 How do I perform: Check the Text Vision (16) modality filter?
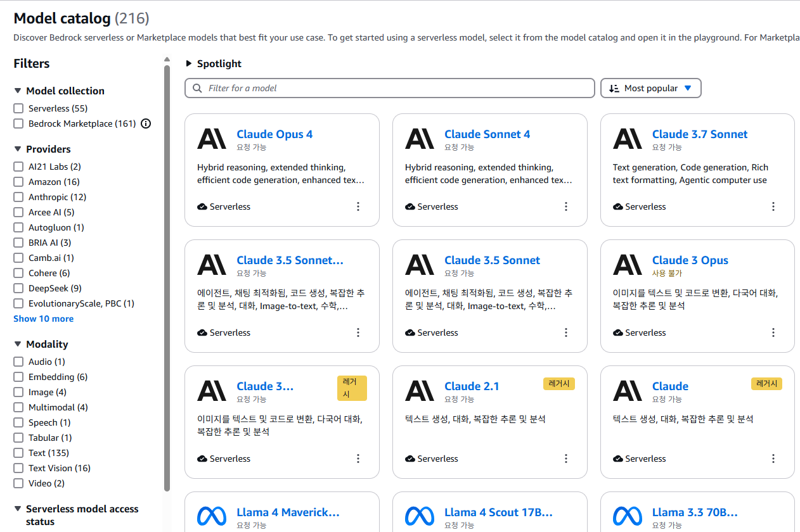point(18,468)
